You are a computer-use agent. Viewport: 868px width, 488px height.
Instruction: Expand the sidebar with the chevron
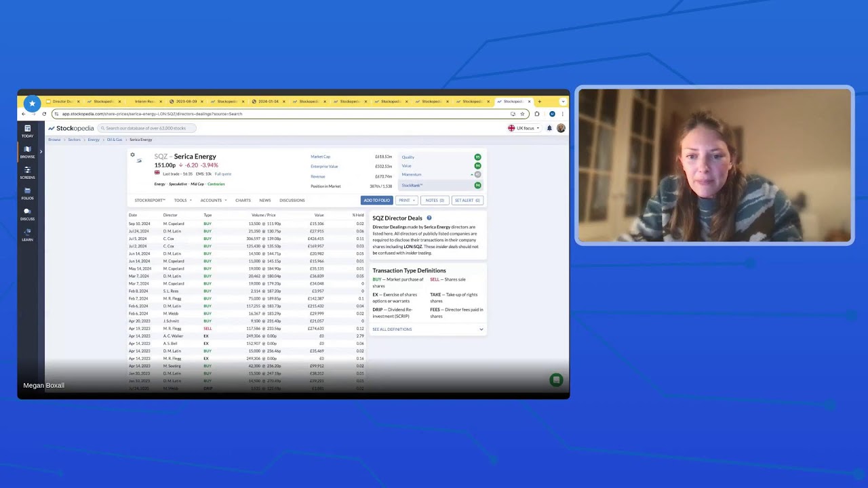pos(40,151)
